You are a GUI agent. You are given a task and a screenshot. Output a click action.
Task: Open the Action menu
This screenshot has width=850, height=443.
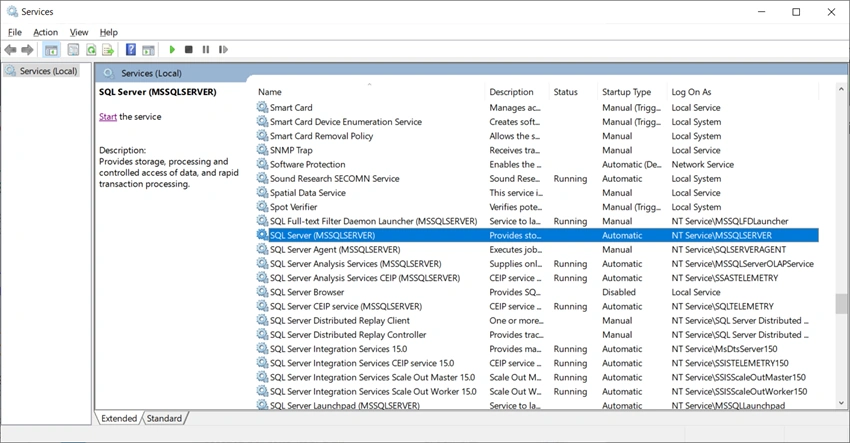pos(46,33)
